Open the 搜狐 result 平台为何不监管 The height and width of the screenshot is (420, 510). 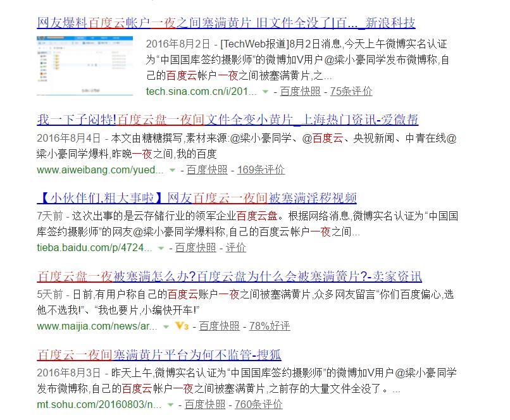(159, 355)
